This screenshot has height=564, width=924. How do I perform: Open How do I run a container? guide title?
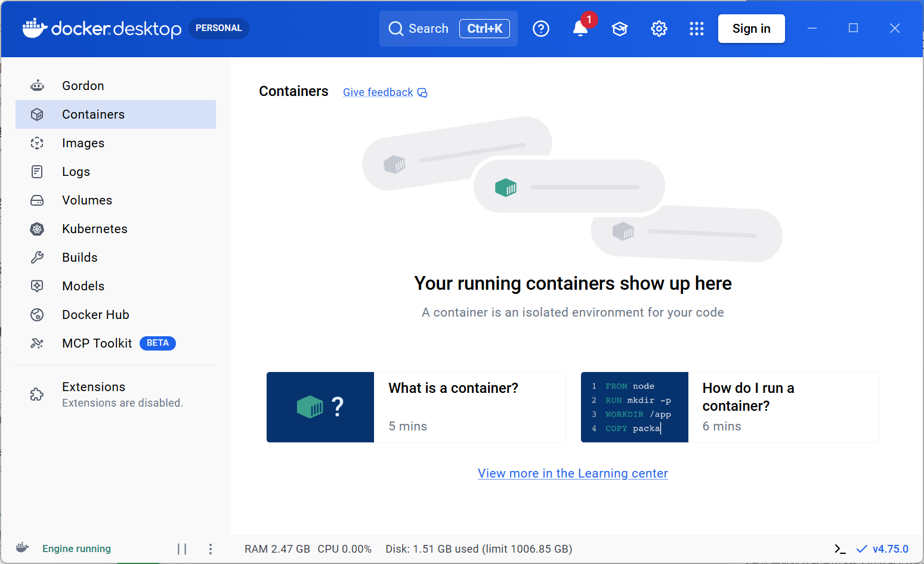pos(748,397)
